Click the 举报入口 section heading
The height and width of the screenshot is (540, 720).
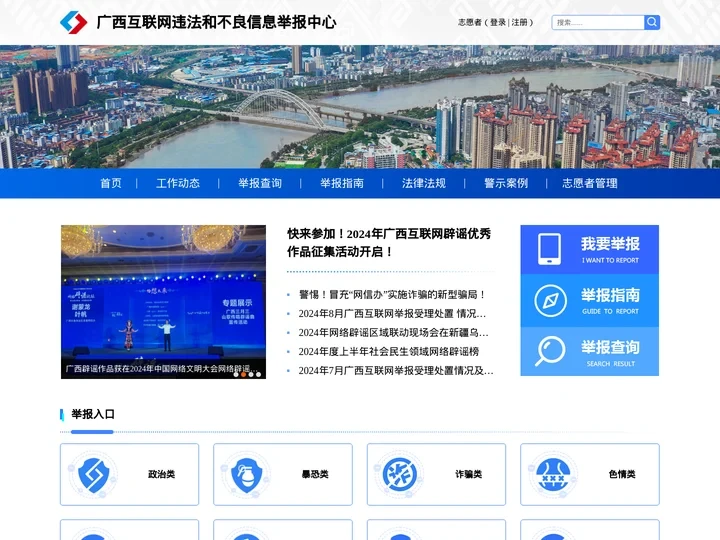[93, 414]
